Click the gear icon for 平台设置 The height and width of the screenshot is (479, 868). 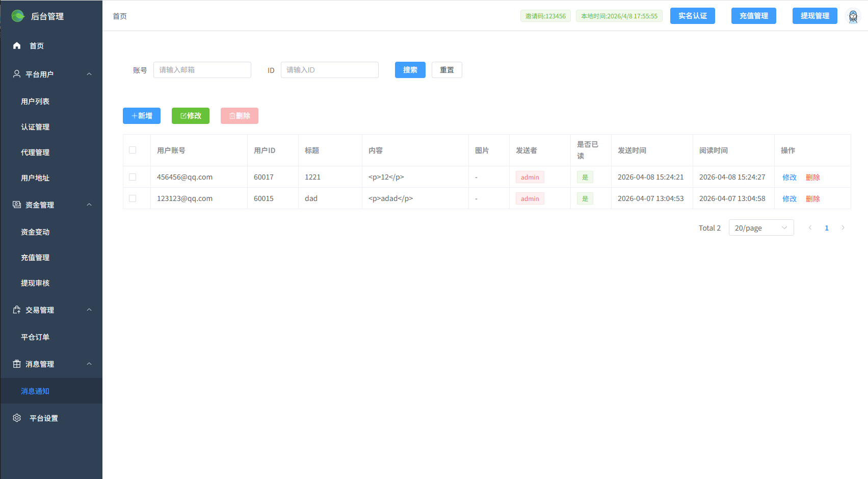17,418
